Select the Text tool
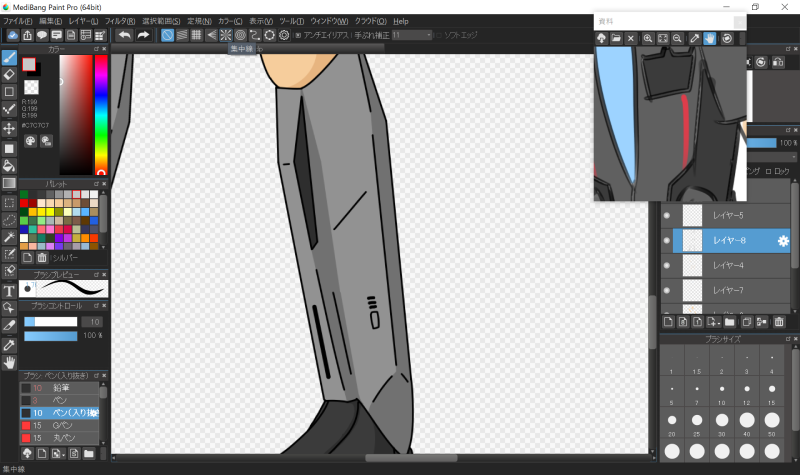This screenshot has height=475, width=800. coord(9,291)
